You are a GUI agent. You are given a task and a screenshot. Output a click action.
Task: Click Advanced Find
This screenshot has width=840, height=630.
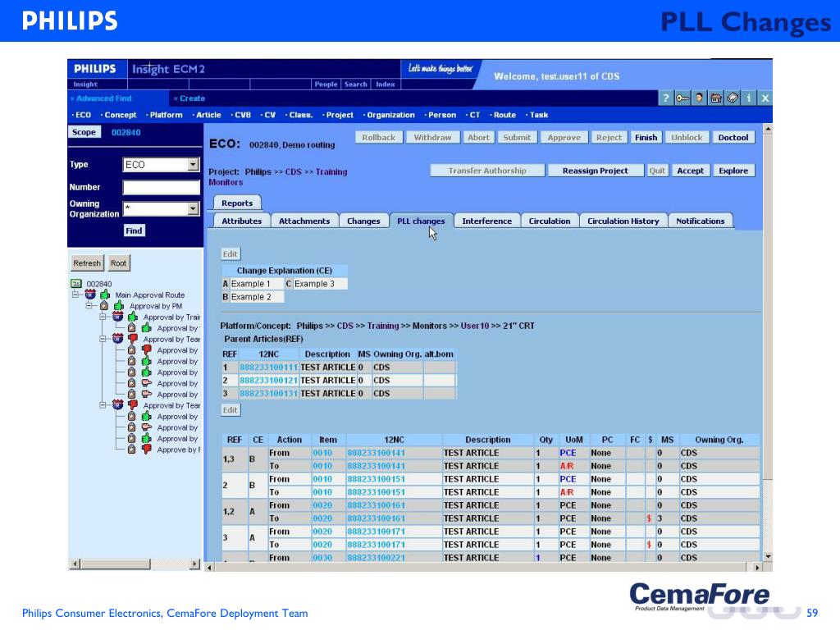[103, 98]
